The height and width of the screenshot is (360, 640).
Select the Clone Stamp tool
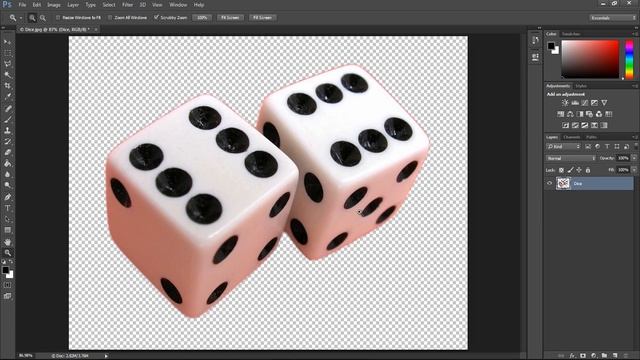pyautogui.click(x=7, y=130)
